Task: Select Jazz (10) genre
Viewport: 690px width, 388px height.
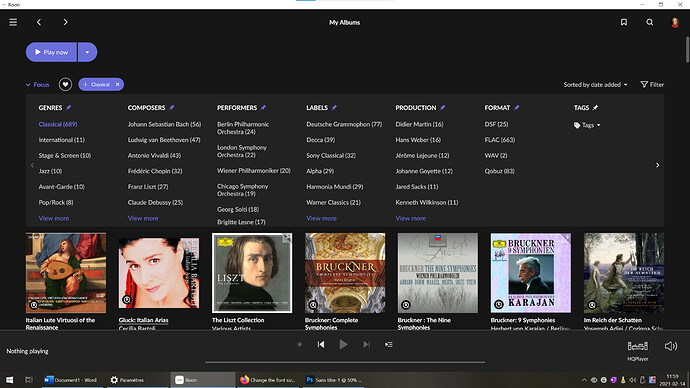Action: click(x=50, y=171)
